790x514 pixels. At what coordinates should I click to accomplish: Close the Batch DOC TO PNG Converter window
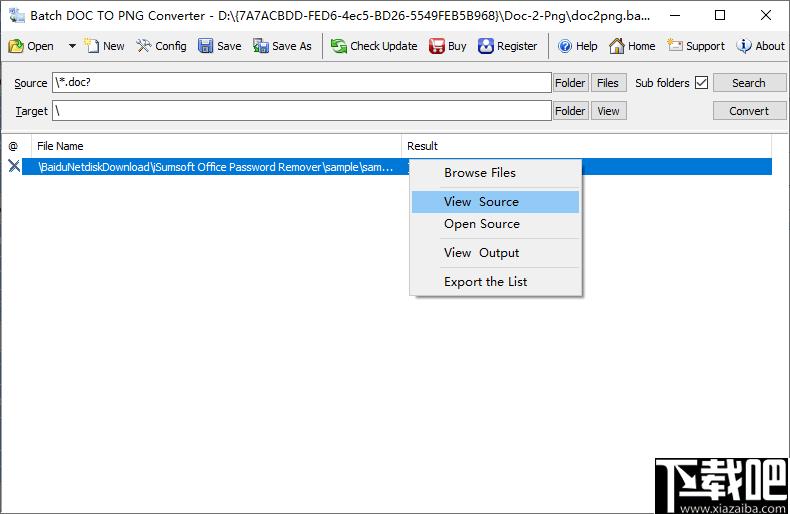click(x=765, y=16)
